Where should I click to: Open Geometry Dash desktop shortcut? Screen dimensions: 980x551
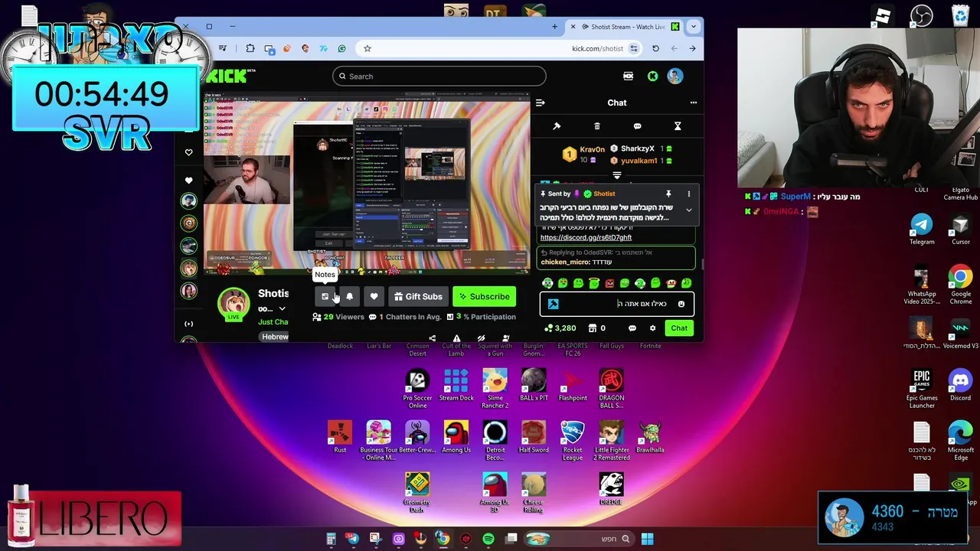[x=417, y=493]
